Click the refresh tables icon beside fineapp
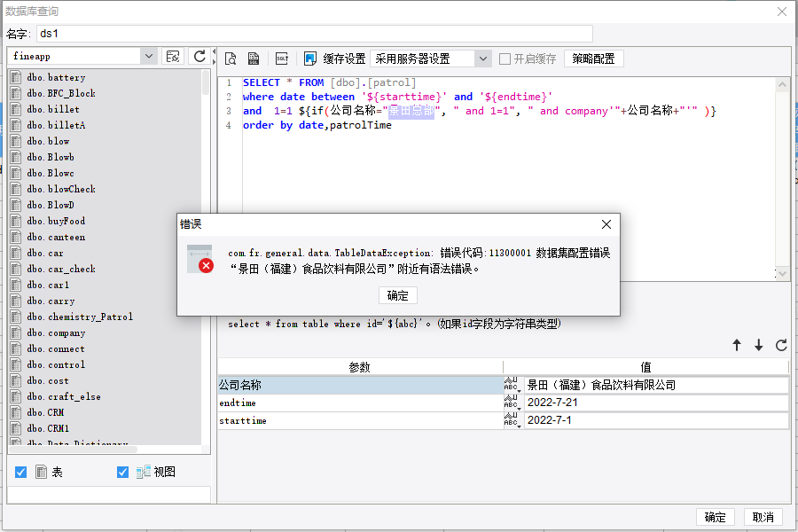The width and height of the screenshot is (798, 532). click(x=199, y=56)
